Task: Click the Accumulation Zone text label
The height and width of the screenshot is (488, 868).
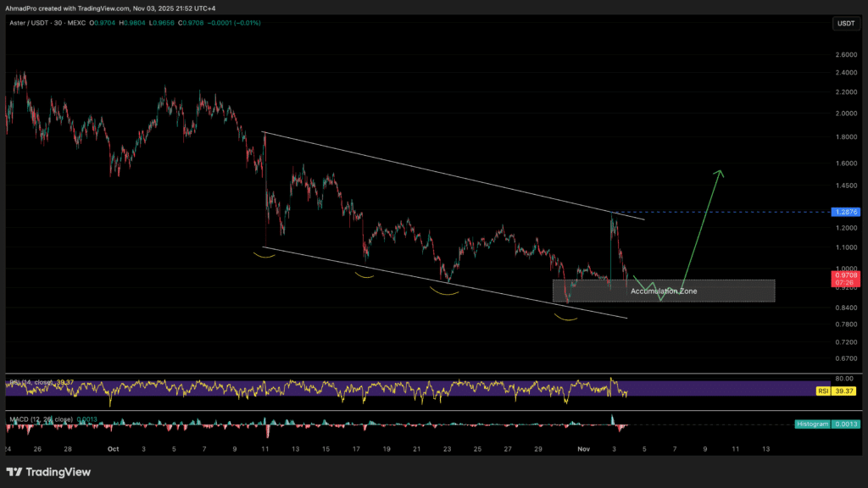Action: (664, 291)
